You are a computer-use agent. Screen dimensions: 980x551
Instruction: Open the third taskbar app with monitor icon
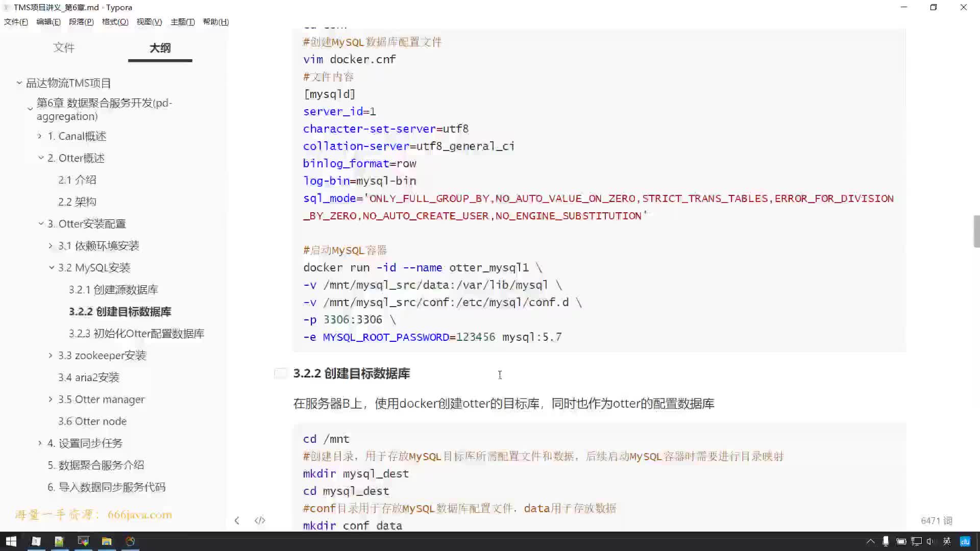[83, 541]
